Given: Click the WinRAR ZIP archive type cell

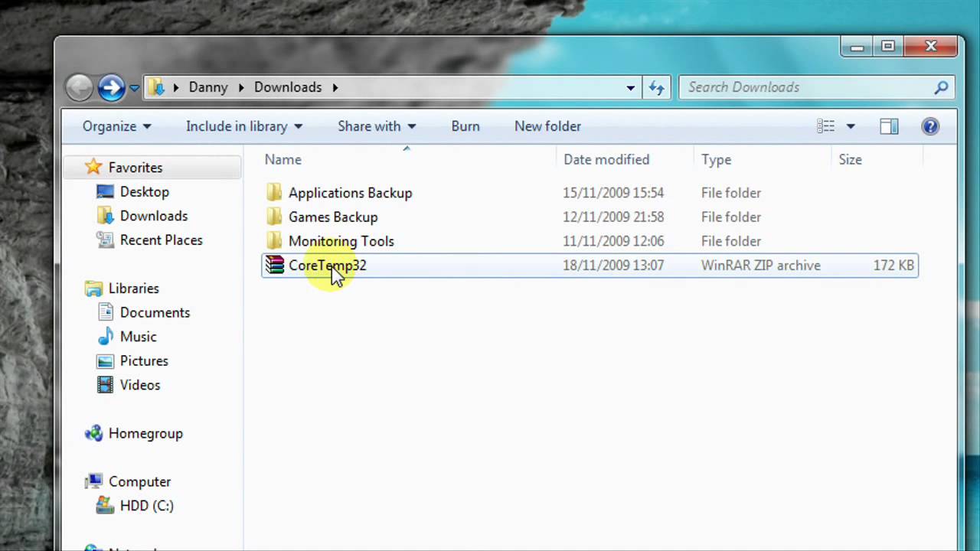Looking at the screenshot, I should pos(761,266).
